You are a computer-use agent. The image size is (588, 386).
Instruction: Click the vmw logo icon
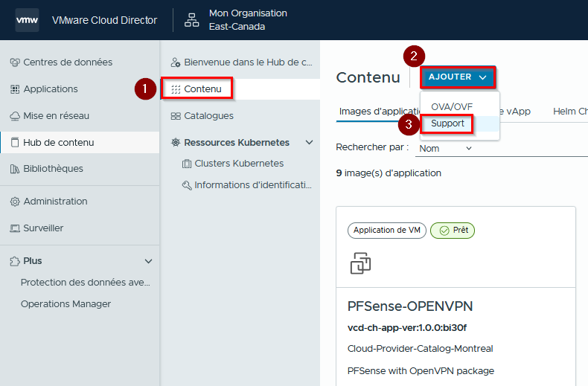pyautogui.click(x=27, y=20)
